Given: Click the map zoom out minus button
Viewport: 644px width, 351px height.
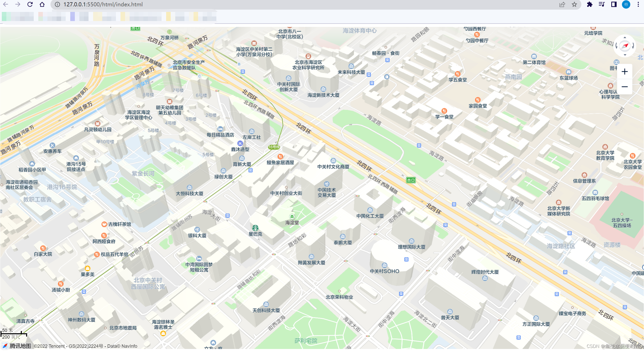Looking at the screenshot, I should [x=624, y=87].
